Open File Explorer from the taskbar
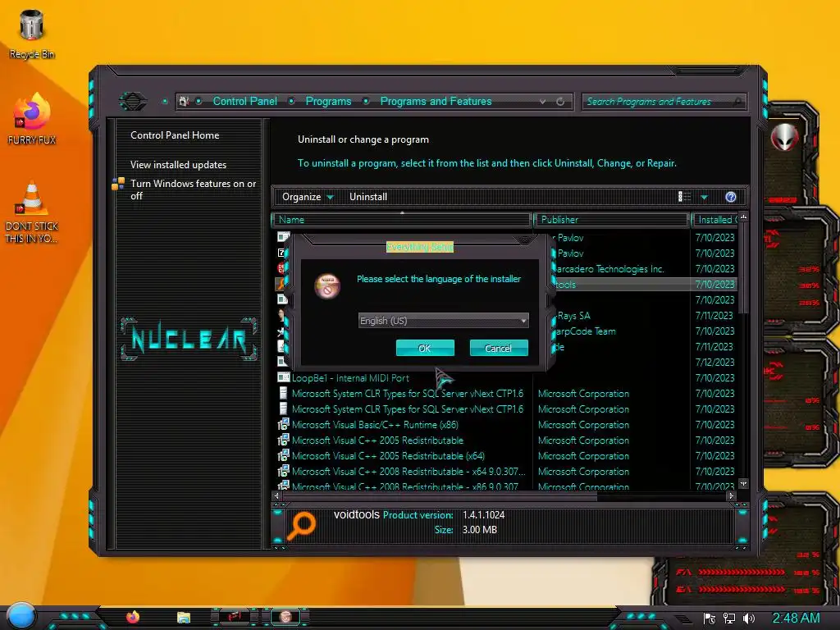This screenshot has width=840, height=630. click(184, 617)
